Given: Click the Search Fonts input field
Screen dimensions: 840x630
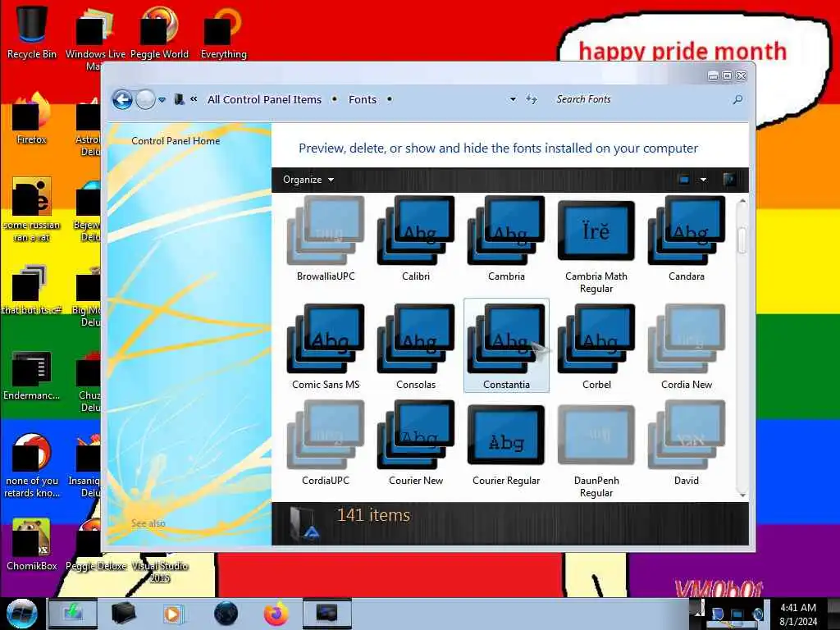Looking at the screenshot, I should pyautogui.click(x=640, y=99).
